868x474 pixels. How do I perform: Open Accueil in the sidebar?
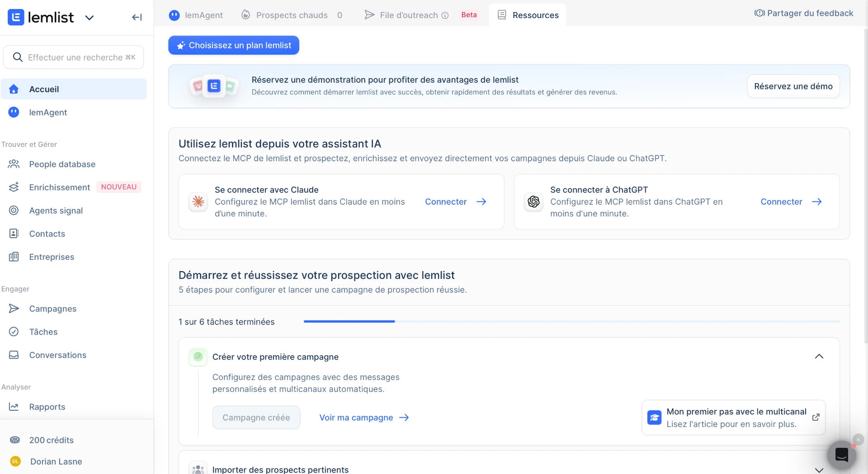pos(74,89)
